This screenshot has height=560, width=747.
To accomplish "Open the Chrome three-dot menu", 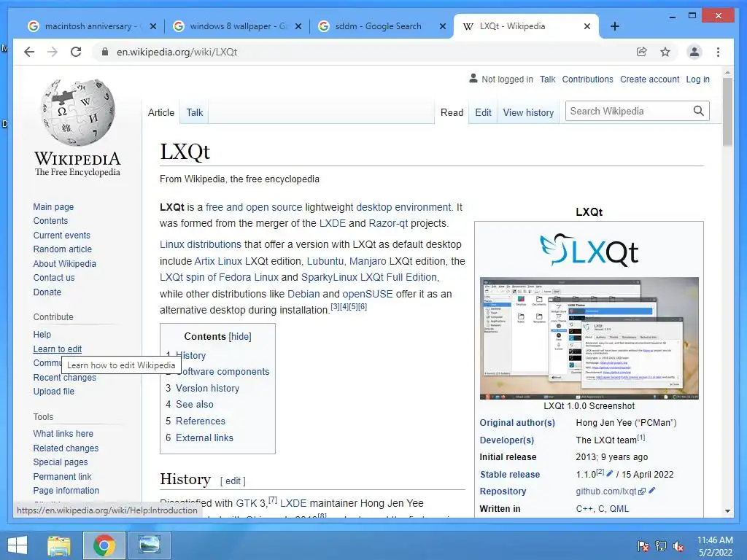I will (x=718, y=52).
